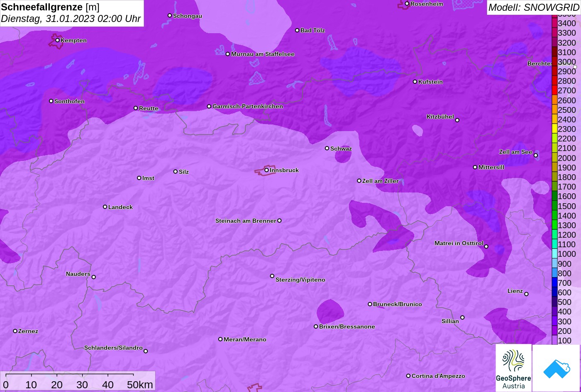Click the Sillian location dot

[462, 318]
